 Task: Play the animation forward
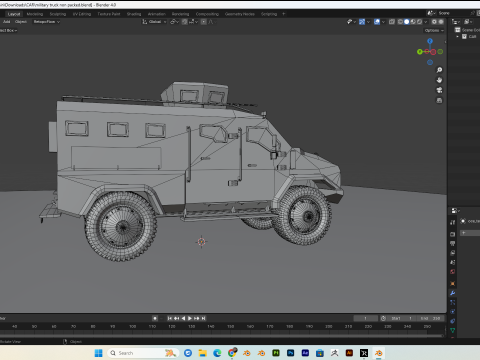(190, 318)
